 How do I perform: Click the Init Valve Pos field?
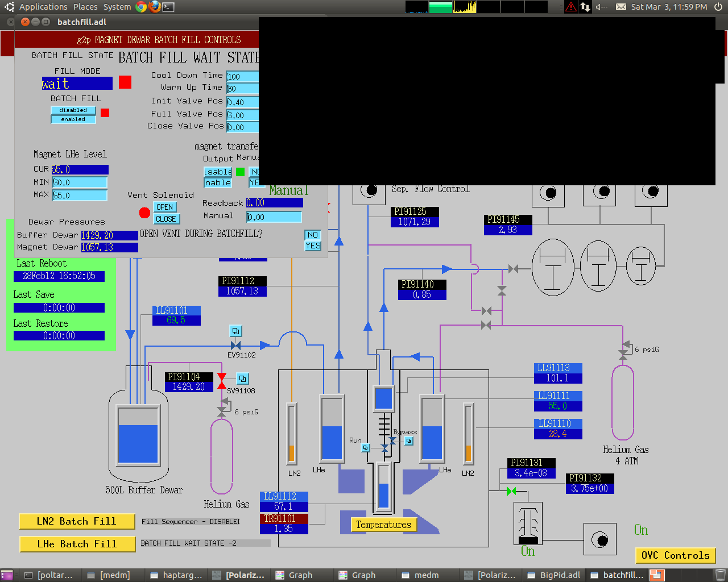pyautogui.click(x=242, y=102)
